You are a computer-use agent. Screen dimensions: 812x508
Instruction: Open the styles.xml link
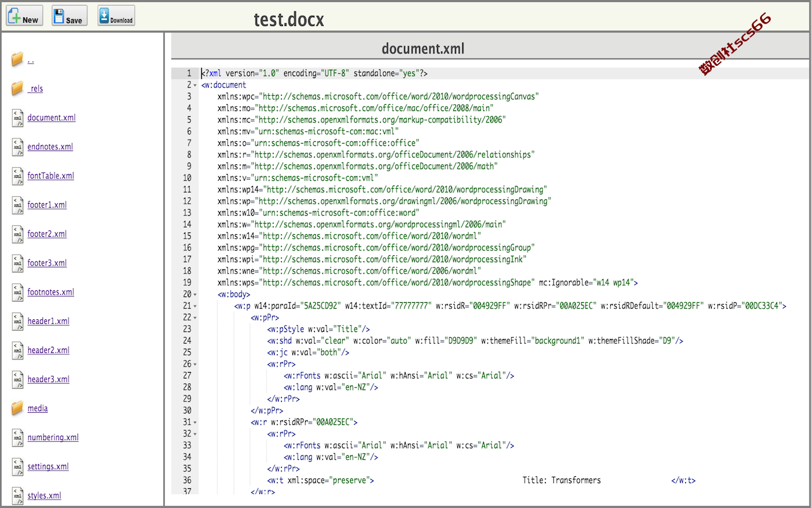click(44, 496)
